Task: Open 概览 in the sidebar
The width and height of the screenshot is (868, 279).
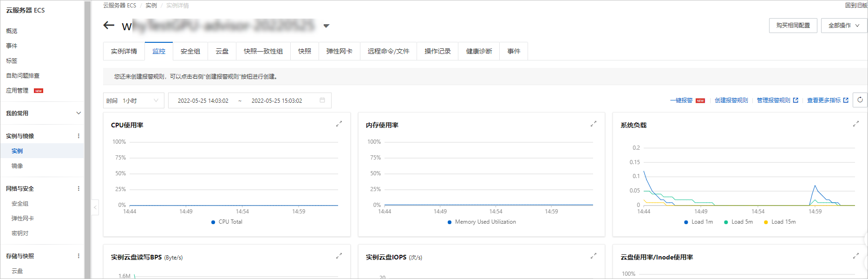Action: click(x=12, y=31)
